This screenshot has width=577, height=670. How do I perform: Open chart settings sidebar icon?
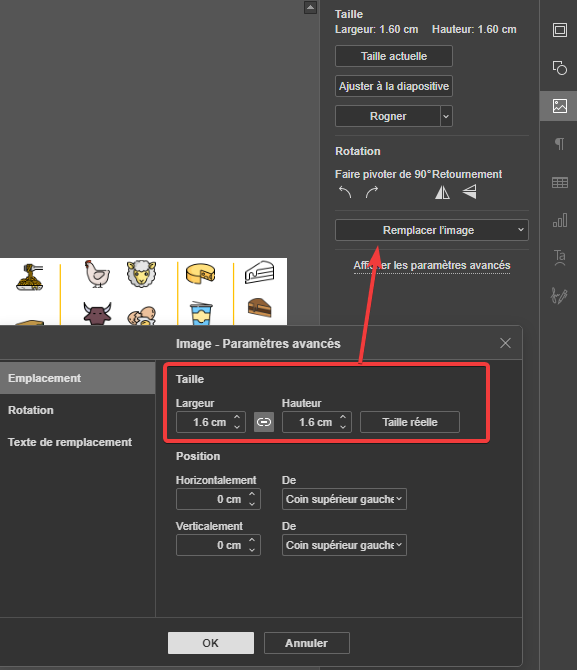[559, 220]
